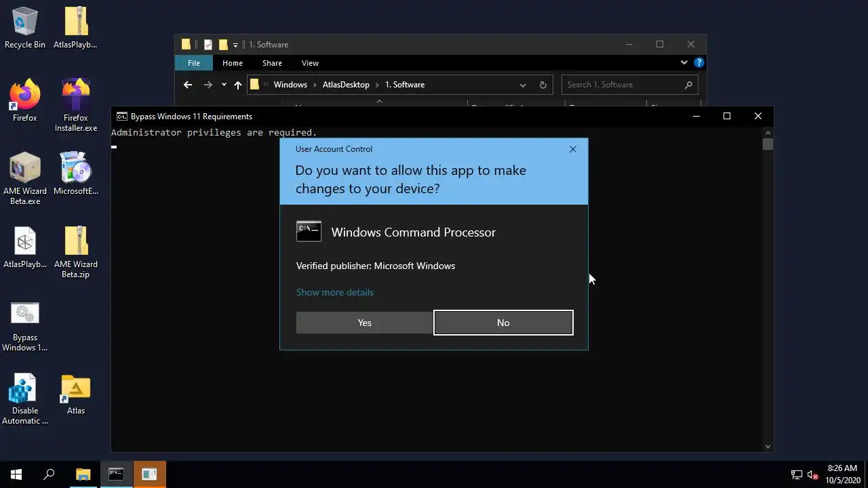Select the Firefox Installer.exe icon
Image resolution: width=868 pixels, height=488 pixels.
[x=76, y=105]
